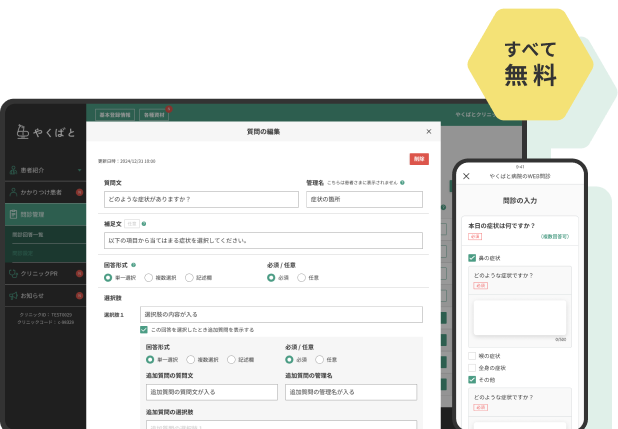Select 必須 radio in additional question section
The image size is (618, 429).
pyautogui.click(x=289, y=360)
